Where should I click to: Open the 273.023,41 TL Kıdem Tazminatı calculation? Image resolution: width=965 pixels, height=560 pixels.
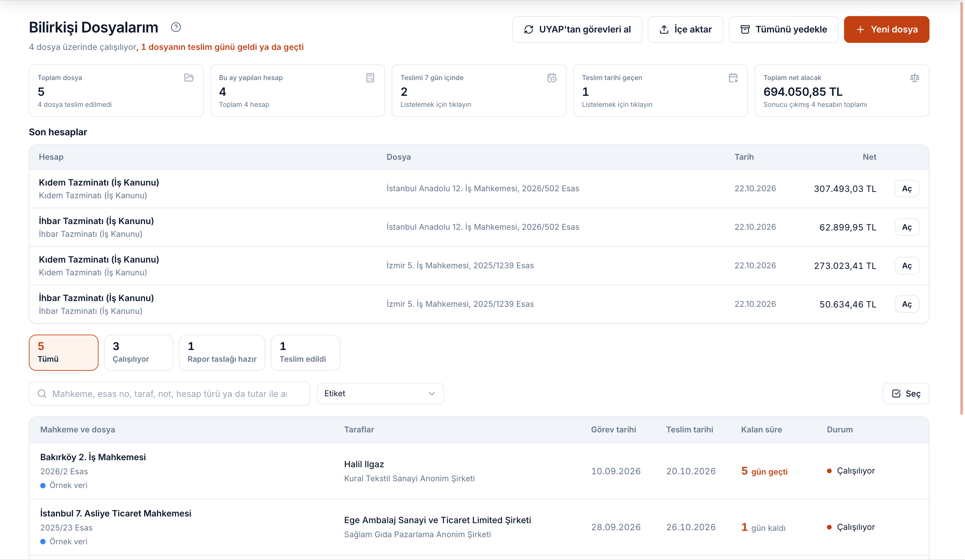pyautogui.click(x=907, y=266)
